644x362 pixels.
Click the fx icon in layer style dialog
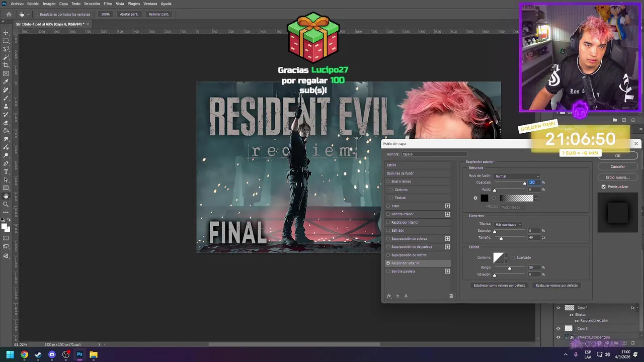(389, 296)
